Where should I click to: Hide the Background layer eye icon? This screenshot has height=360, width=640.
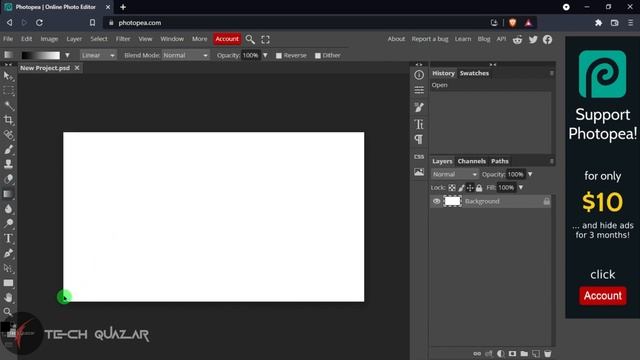pos(436,201)
